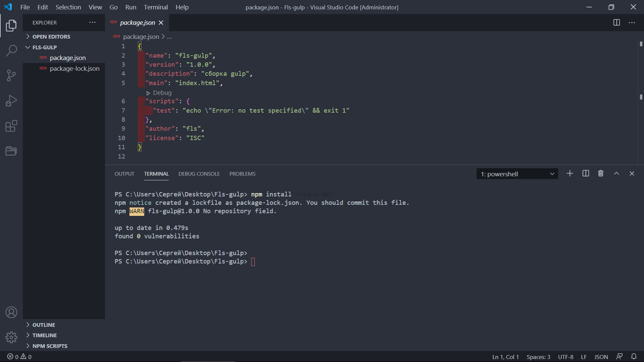Open the Selection menu
This screenshot has width=644, height=362.
(68, 7)
